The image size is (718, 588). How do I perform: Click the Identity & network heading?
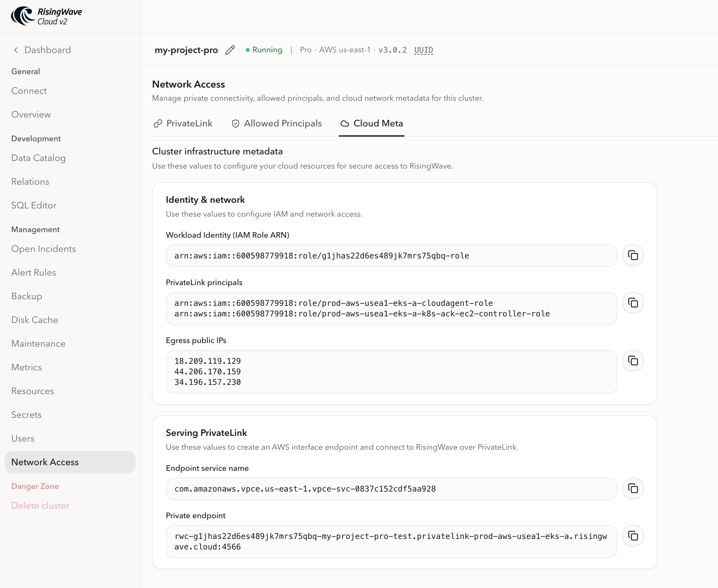click(x=205, y=200)
